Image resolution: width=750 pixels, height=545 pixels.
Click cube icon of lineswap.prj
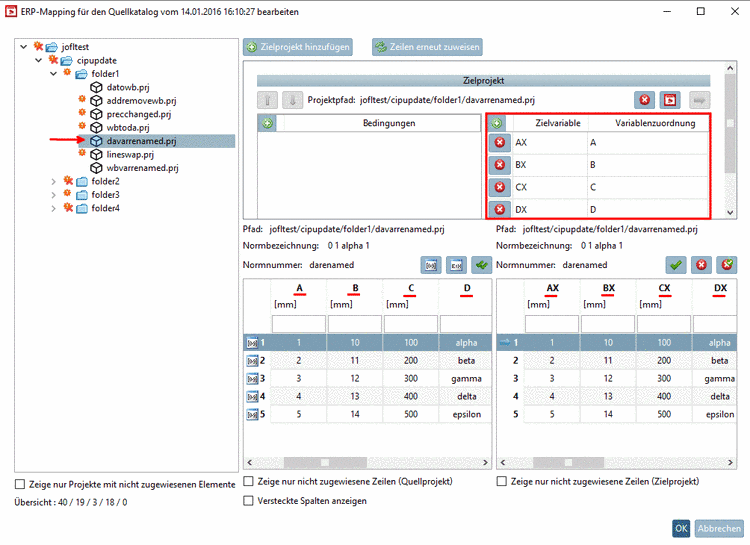(x=97, y=155)
